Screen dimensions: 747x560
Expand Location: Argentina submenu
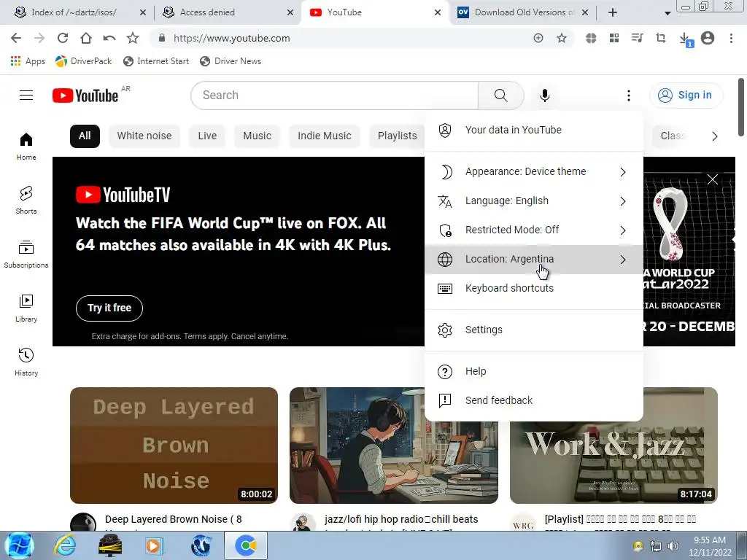point(533,259)
